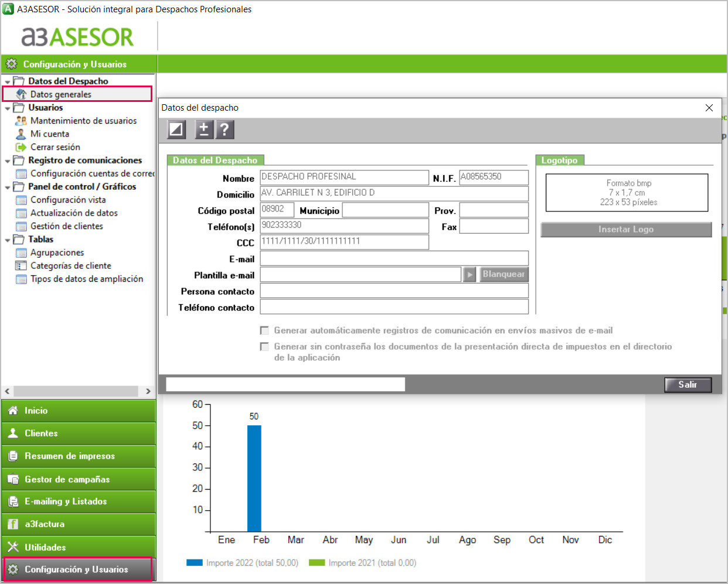Image resolution: width=728 pixels, height=584 pixels.
Task: Open the question mark help icon
Action: click(225, 129)
